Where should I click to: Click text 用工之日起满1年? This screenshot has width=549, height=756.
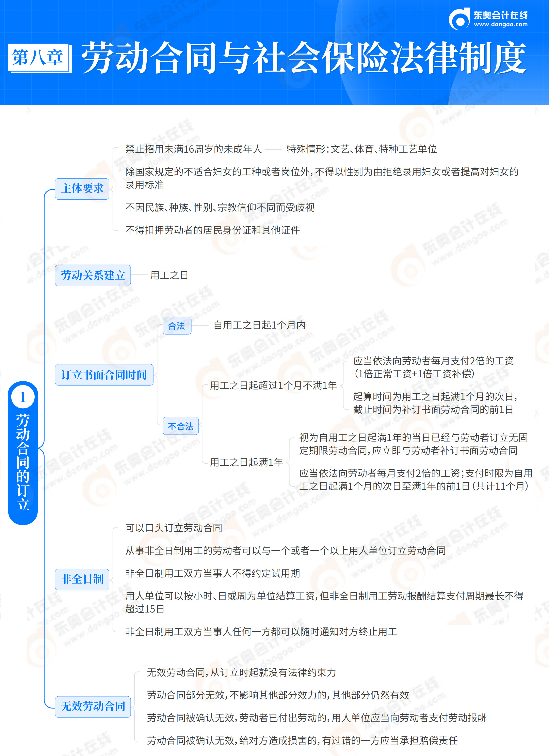[246, 462]
